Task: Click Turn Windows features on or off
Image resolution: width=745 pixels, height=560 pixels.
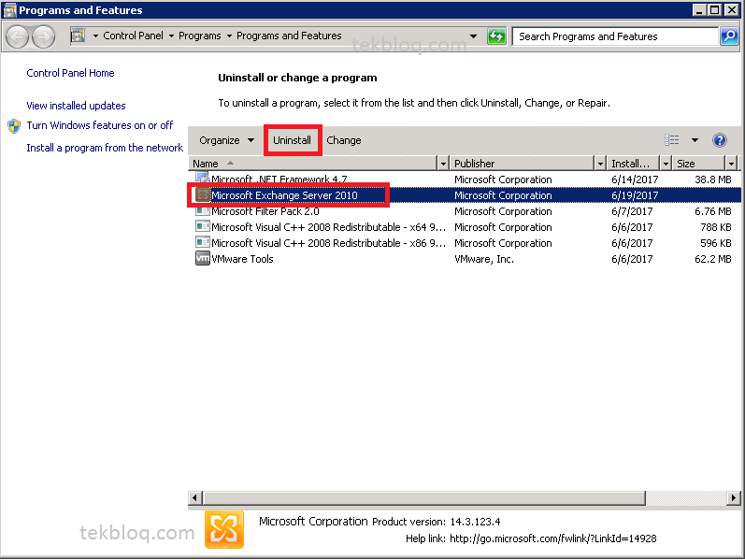Action: click(x=100, y=125)
